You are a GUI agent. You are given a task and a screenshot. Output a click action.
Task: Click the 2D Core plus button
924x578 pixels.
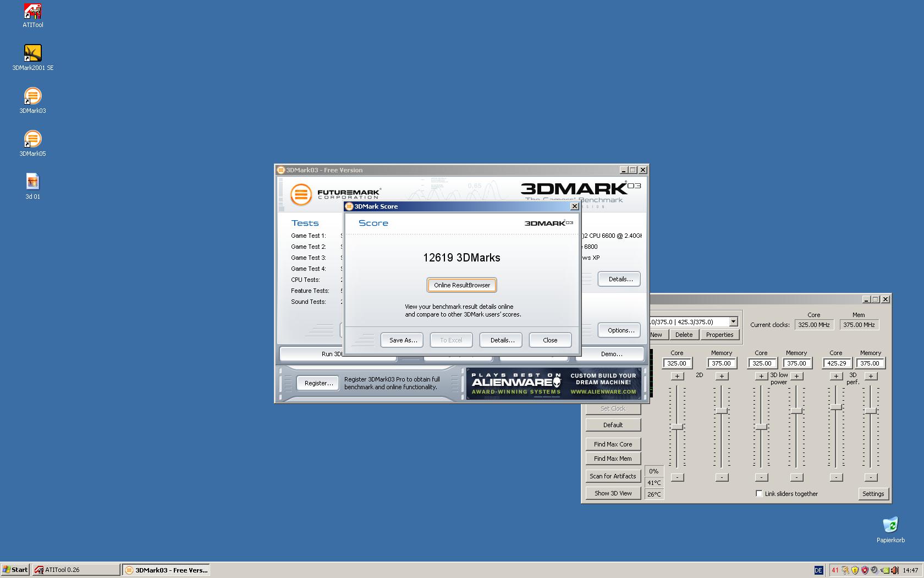coord(677,376)
